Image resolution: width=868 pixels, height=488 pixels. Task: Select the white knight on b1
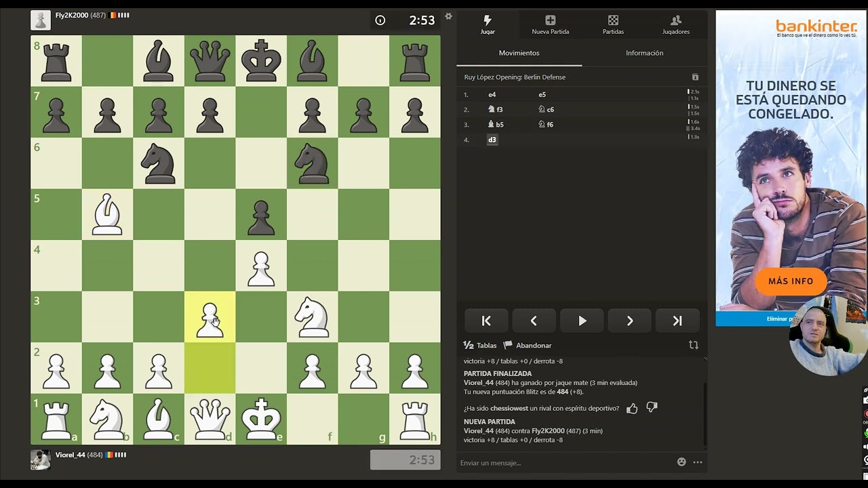pos(107,419)
